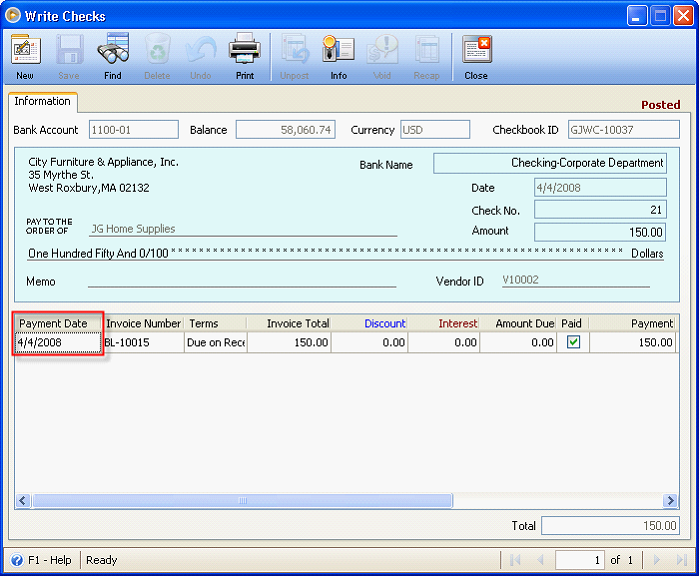Click the grid scrollbar left arrow
Screen dimensions: 700x577
tap(23, 500)
